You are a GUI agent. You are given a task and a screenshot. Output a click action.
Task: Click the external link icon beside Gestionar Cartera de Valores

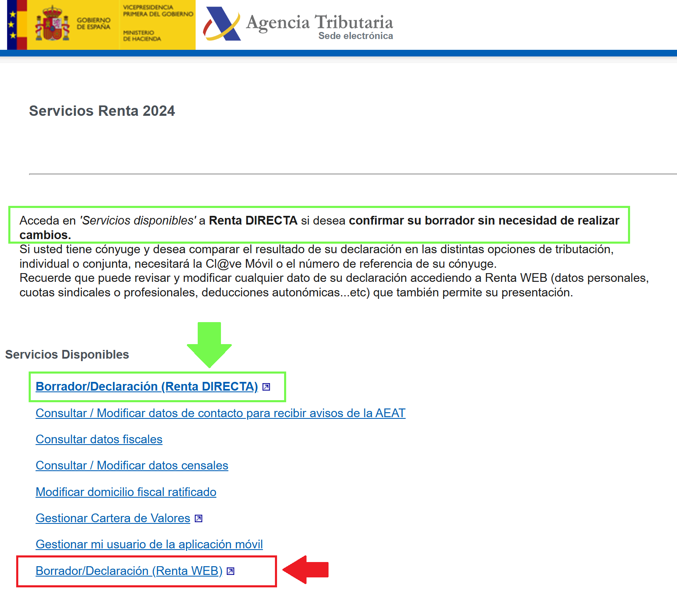pyautogui.click(x=198, y=518)
